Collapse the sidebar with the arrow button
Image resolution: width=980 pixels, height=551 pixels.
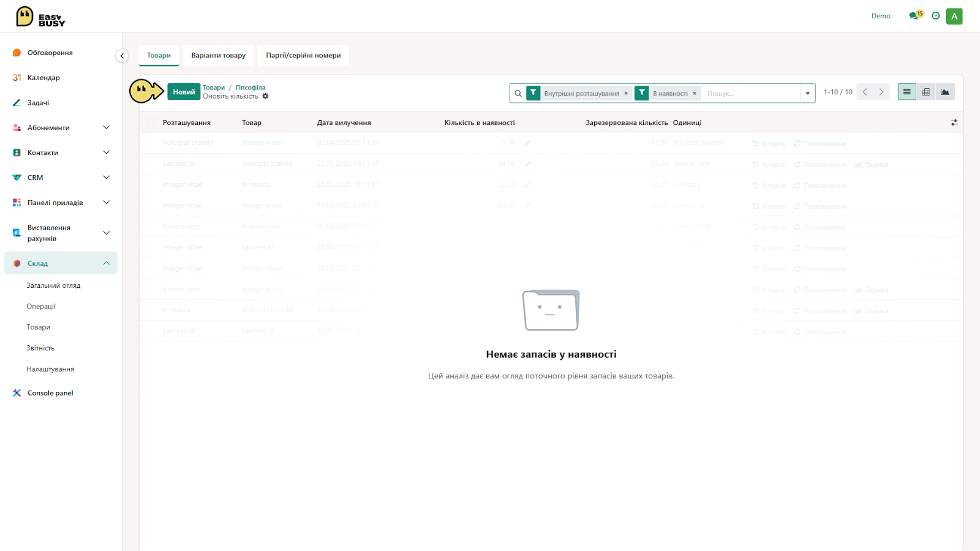point(122,56)
